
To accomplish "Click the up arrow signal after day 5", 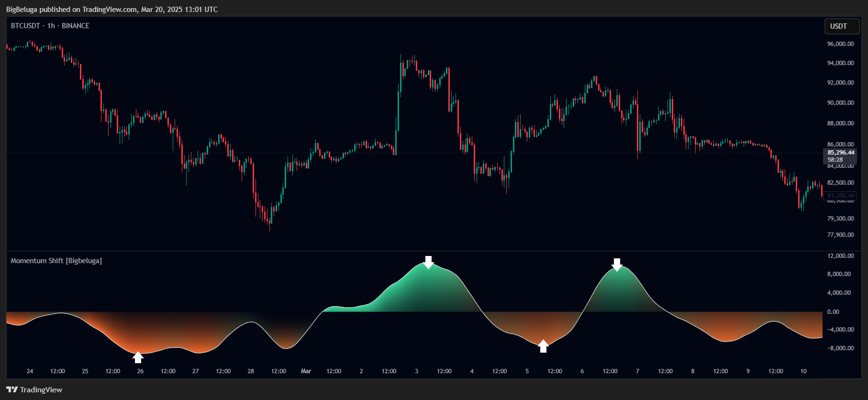I will (x=543, y=346).
